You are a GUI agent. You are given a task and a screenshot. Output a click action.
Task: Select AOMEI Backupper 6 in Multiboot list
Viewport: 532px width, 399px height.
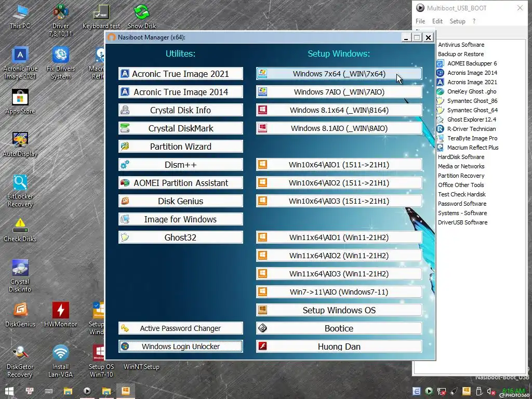click(x=467, y=63)
